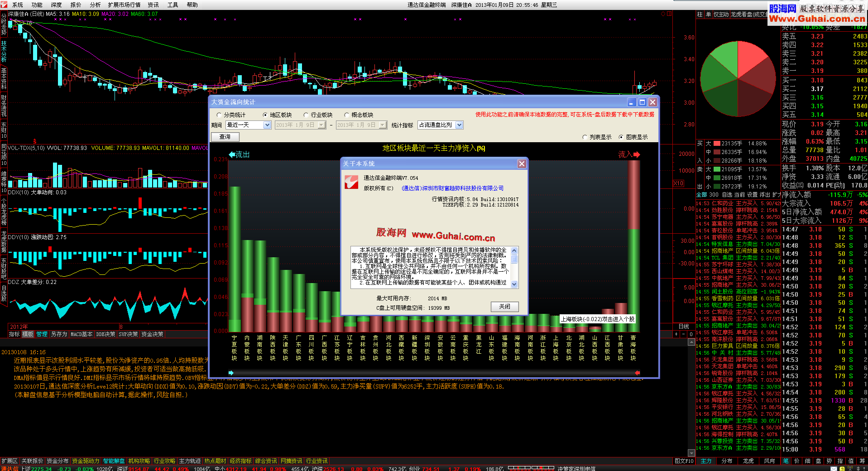Open the end date picker dropdown
Viewport: 868px width, 471px height.
pos(383,125)
